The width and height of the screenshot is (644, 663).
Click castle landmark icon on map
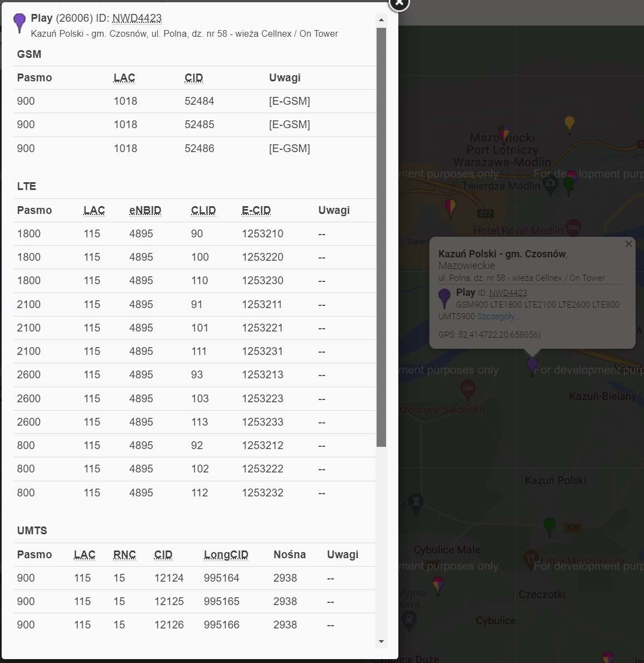416,504
